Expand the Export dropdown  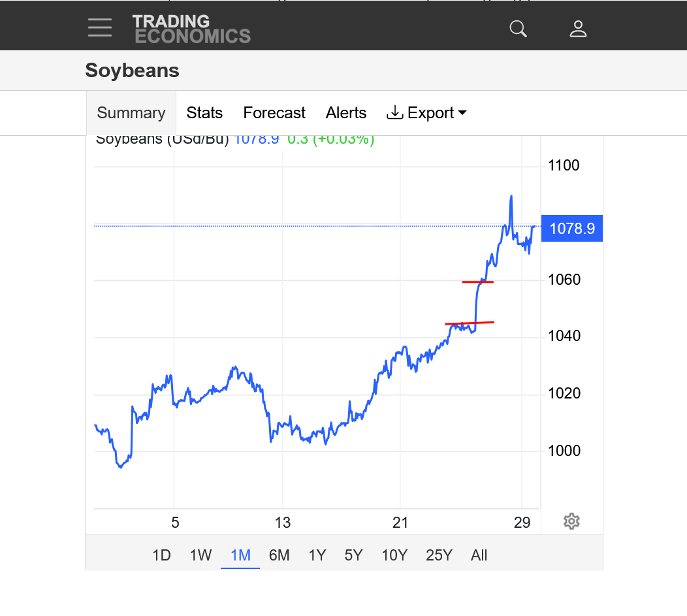click(x=427, y=113)
